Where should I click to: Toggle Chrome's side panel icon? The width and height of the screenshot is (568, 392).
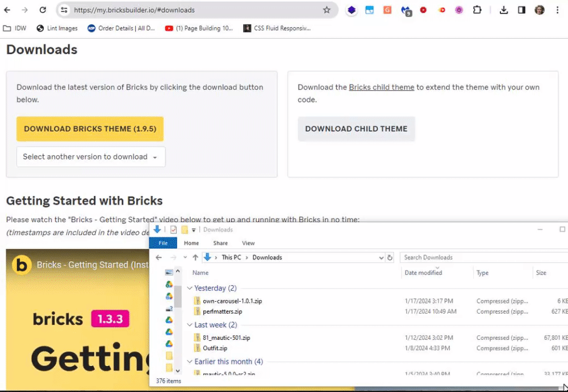coord(521,10)
